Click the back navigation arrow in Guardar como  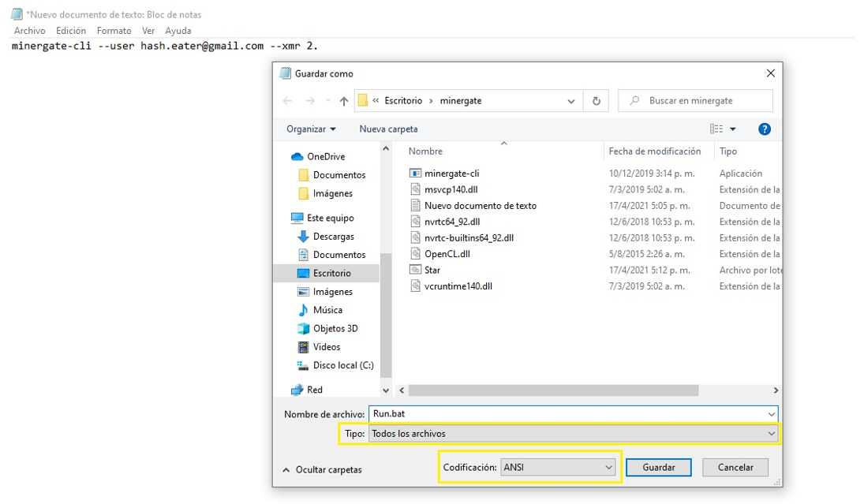[x=288, y=101]
